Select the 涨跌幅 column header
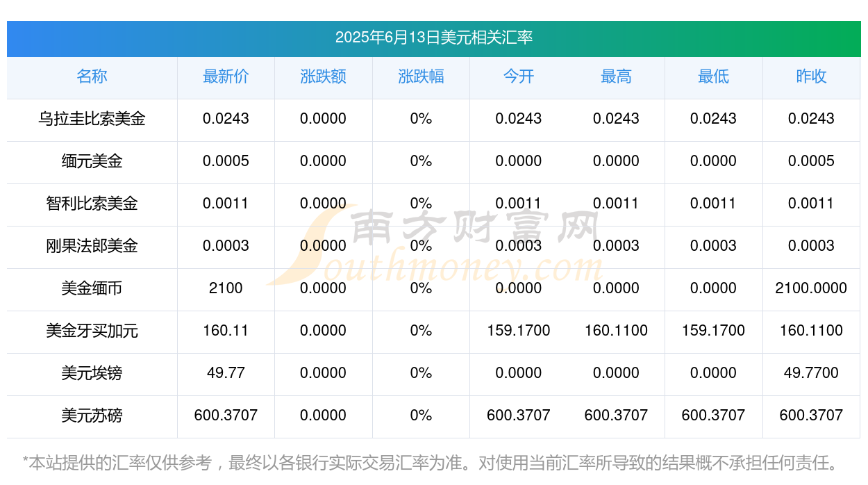This screenshot has width=868, height=485. (x=421, y=76)
